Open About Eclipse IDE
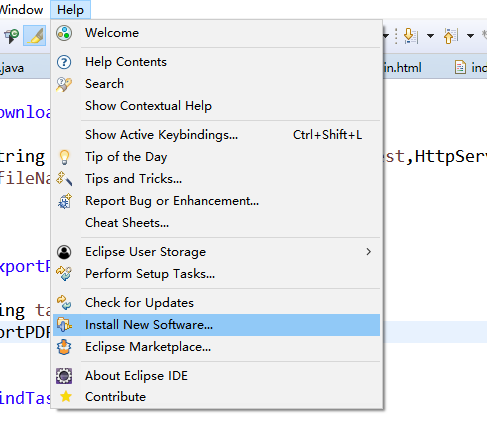This screenshot has width=487, height=433. pyautogui.click(x=216, y=376)
